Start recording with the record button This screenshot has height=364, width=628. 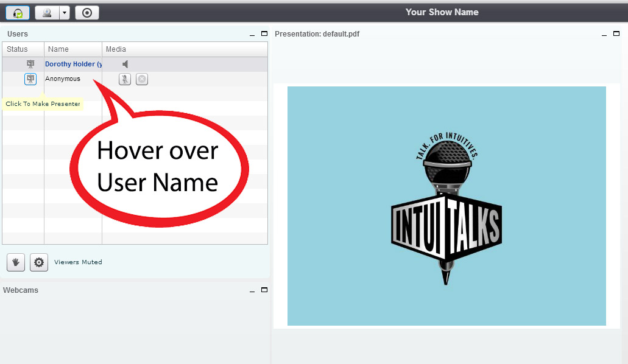(87, 13)
